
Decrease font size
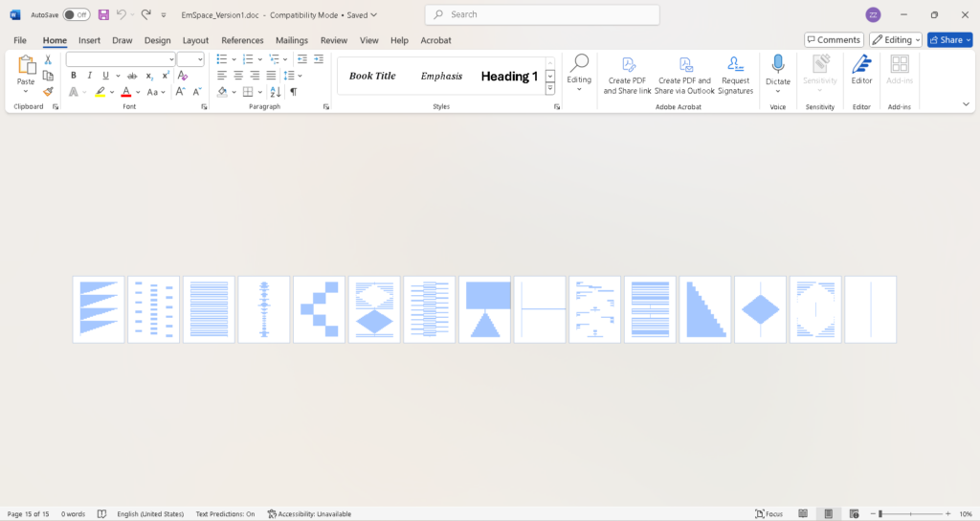pyautogui.click(x=197, y=92)
